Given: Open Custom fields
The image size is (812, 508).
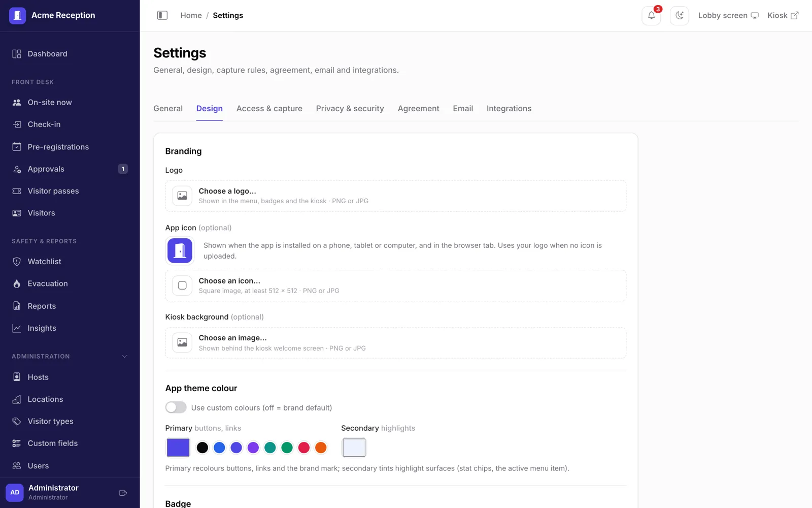Looking at the screenshot, I should (x=70, y=443).
